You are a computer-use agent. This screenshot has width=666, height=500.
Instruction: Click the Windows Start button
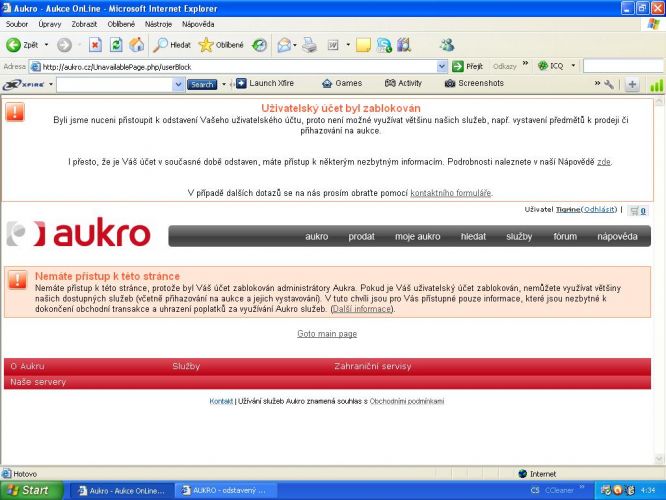(x=32, y=490)
